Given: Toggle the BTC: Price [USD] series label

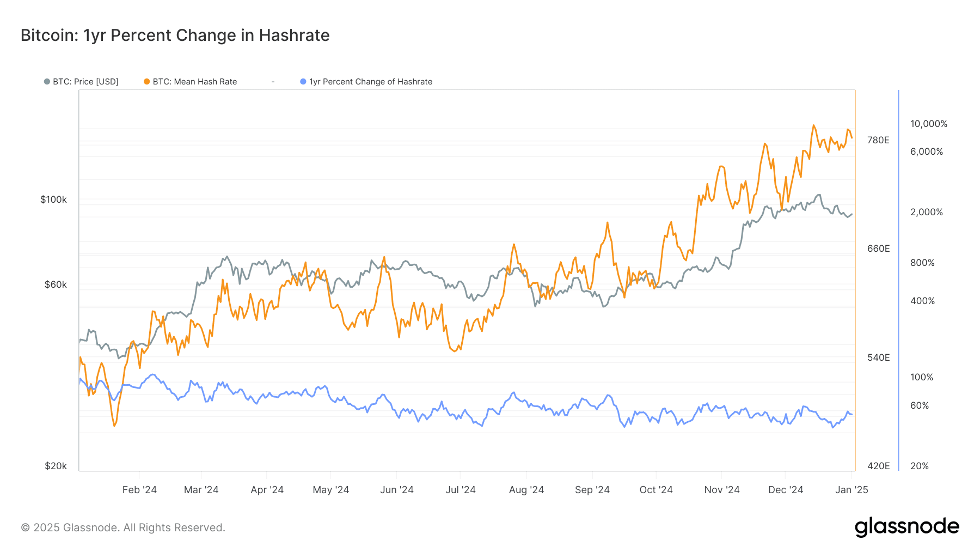Looking at the screenshot, I should 85,82.
